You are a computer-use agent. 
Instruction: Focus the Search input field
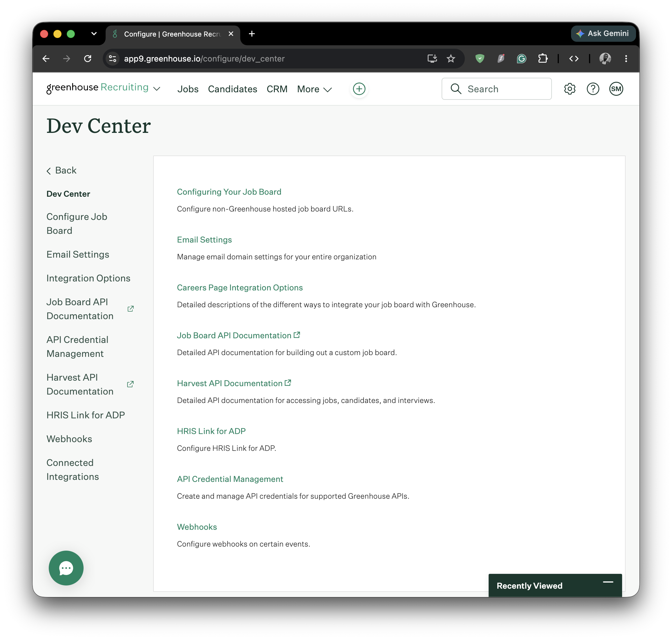click(x=496, y=89)
